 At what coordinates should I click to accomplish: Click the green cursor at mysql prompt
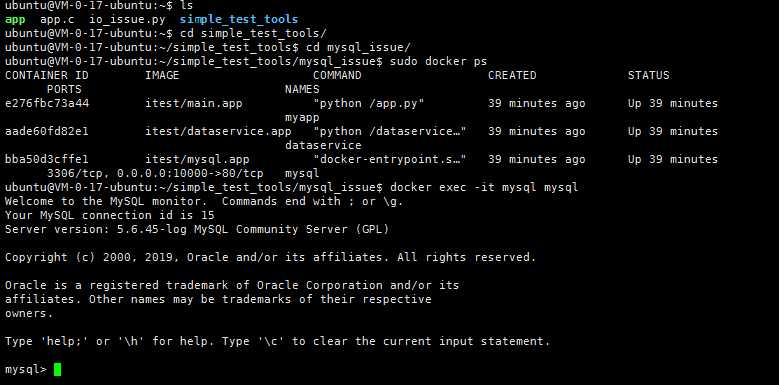(x=57, y=369)
